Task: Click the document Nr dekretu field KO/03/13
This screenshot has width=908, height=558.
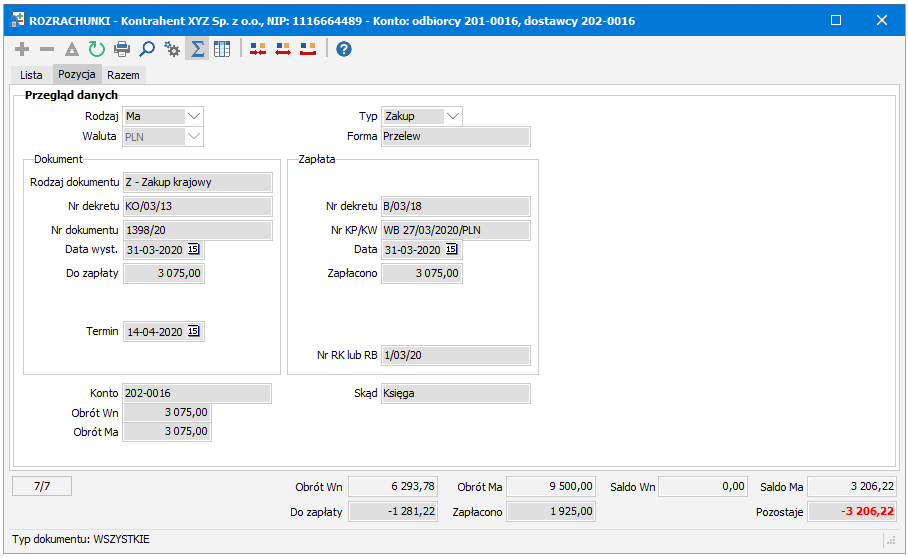Action: coord(197,206)
